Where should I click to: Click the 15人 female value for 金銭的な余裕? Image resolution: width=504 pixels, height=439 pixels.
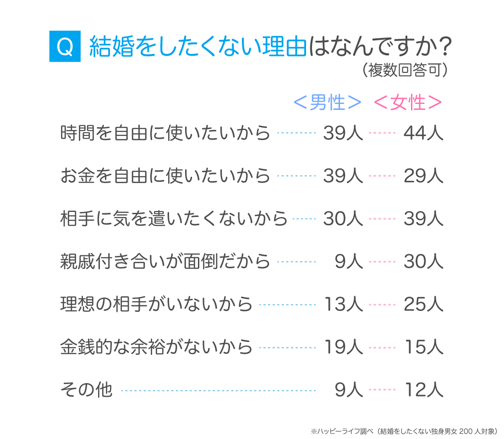tap(423, 347)
